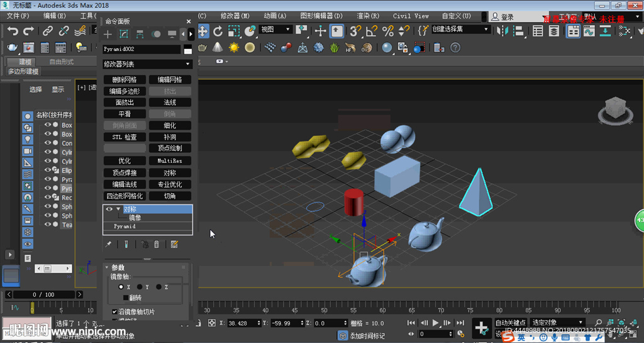Click the time slider 0 / 100
644x343 pixels.
[x=43, y=295]
